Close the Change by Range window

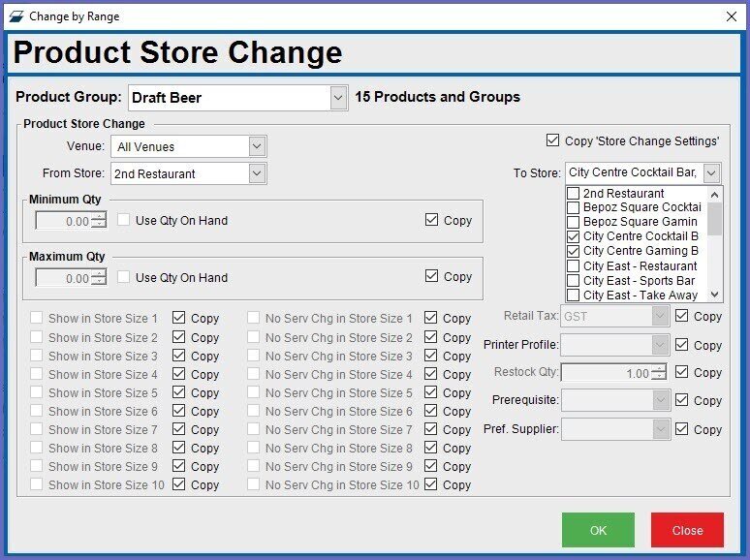click(731, 16)
